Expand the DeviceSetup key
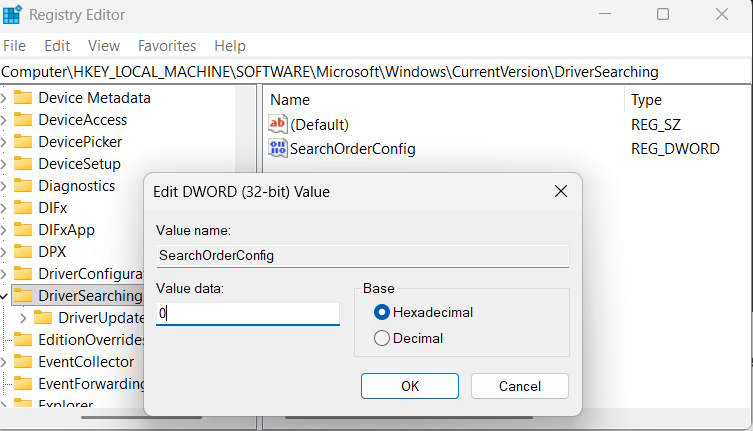The image size is (753, 431). coord(4,164)
